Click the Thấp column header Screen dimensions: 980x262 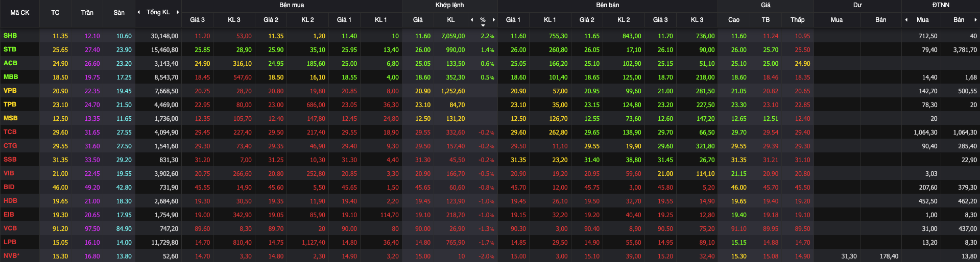tap(798, 20)
